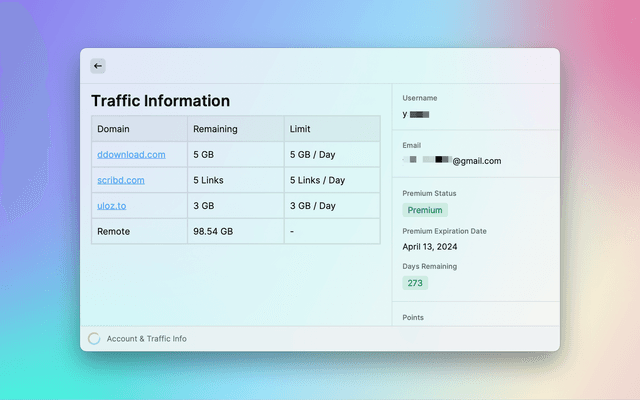This screenshot has height=400, width=640.
Task: Click the Remote row label
Action: tap(113, 231)
